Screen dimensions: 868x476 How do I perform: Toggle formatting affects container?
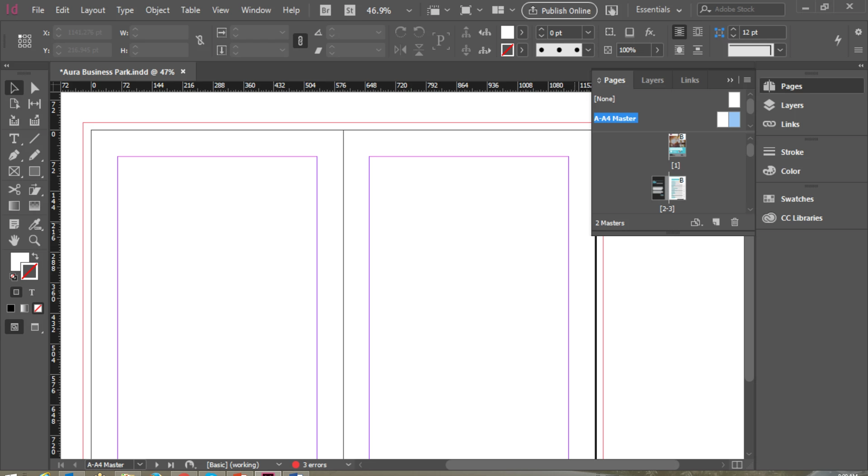16,292
